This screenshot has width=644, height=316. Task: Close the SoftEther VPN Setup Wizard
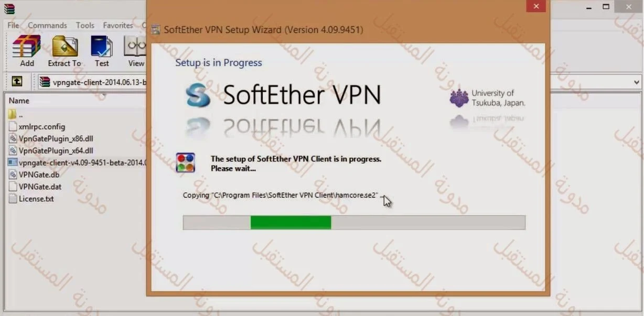pyautogui.click(x=535, y=6)
